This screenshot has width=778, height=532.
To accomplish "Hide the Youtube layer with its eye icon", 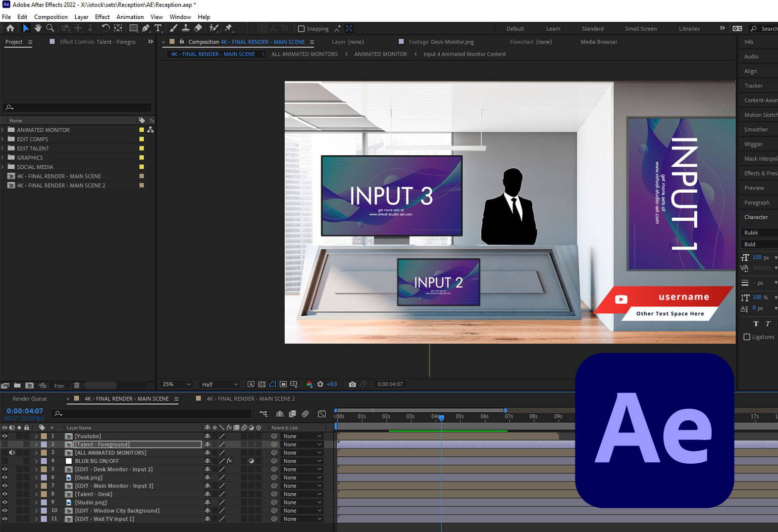I will pos(4,436).
